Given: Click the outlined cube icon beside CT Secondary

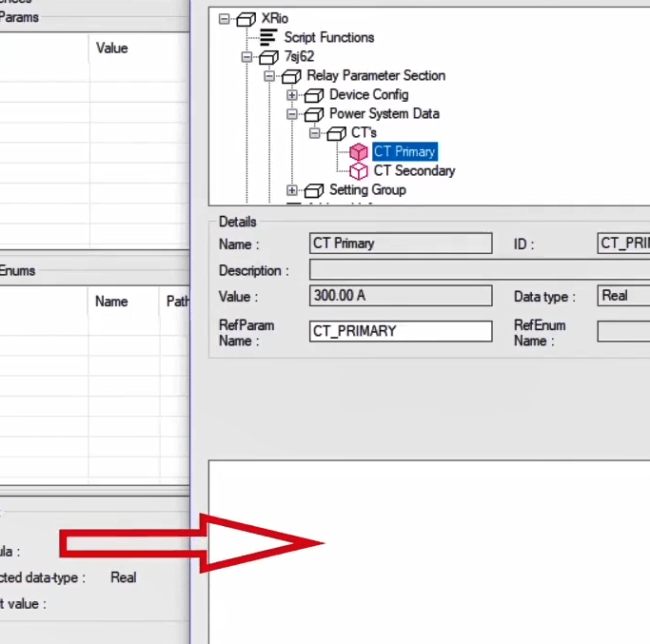Looking at the screenshot, I should pos(359,171).
